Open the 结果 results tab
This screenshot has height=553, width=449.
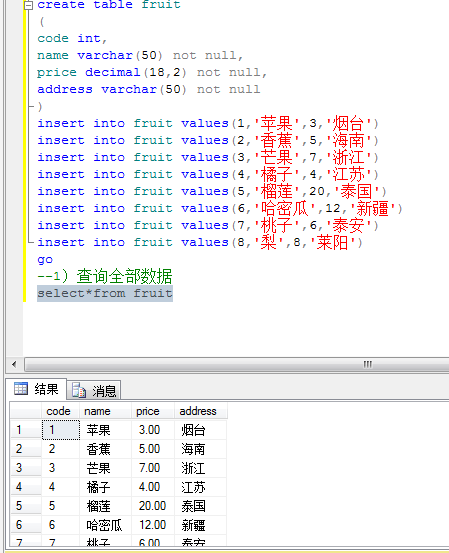[36, 389]
